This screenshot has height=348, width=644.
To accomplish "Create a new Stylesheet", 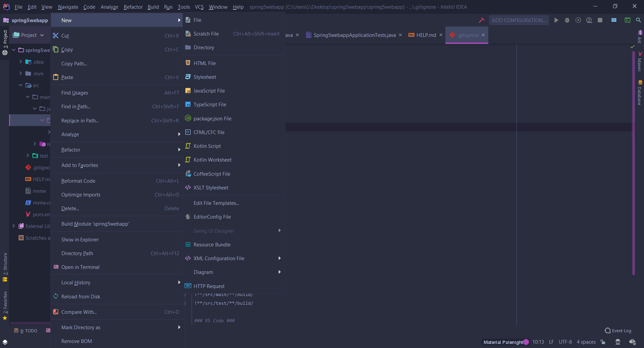I will click(x=234, y=77).
